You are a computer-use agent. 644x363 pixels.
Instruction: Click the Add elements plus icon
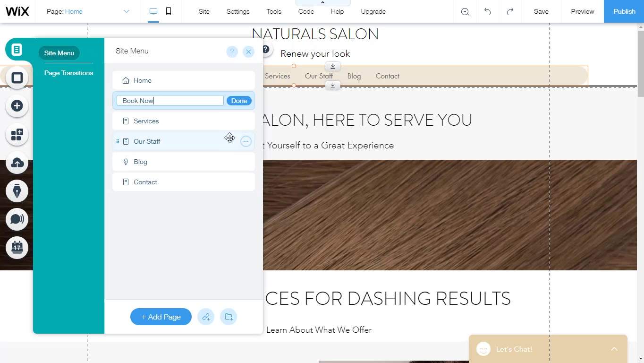pyautogui.click(x=17, y=106)
